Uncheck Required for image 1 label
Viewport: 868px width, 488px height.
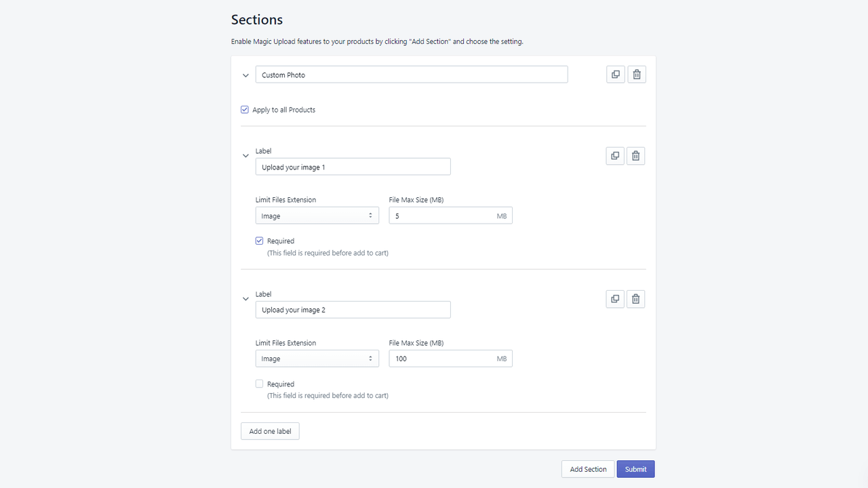259,241
